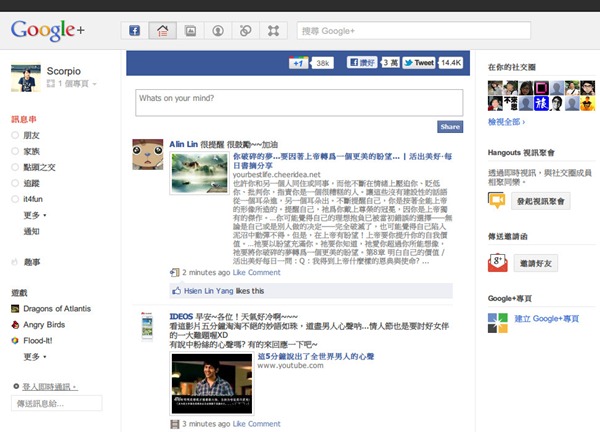
Task: Like the IDEOS post
Action: point(239,424)
